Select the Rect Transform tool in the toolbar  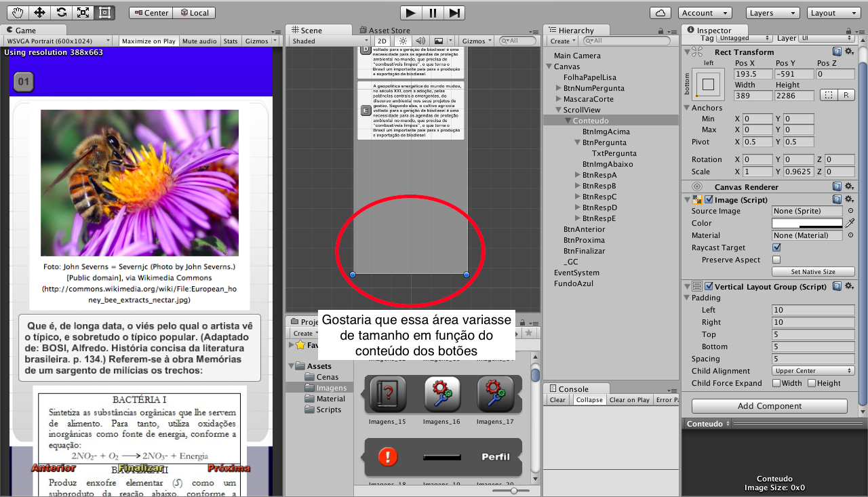click(104, 12)
